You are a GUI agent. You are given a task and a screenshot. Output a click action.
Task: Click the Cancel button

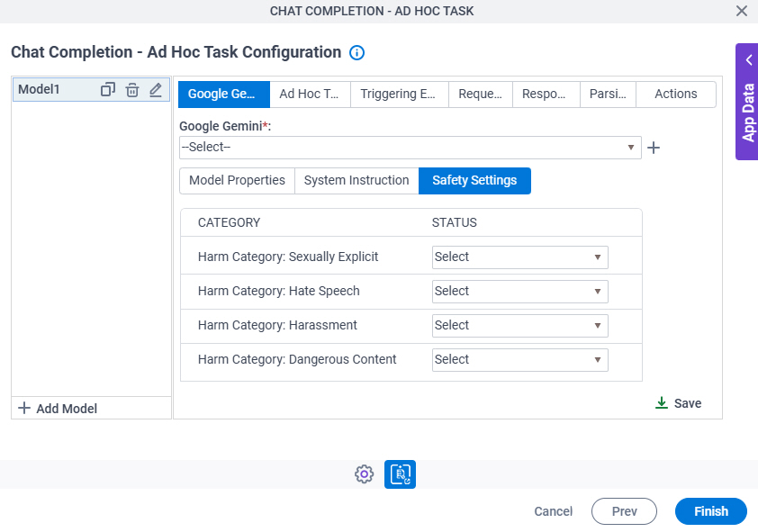[x=553, y=511]
